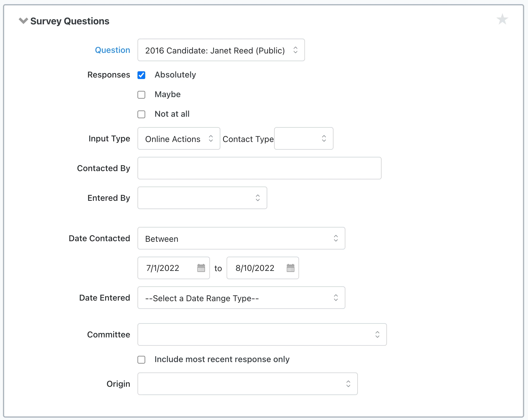Select the 7/1/2022 start date field
This screenshot has width=528, height=420.
[x=166, y=268]
